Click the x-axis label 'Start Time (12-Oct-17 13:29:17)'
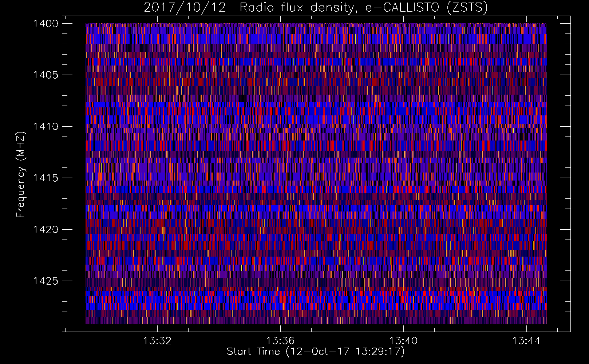 (316, 352)
